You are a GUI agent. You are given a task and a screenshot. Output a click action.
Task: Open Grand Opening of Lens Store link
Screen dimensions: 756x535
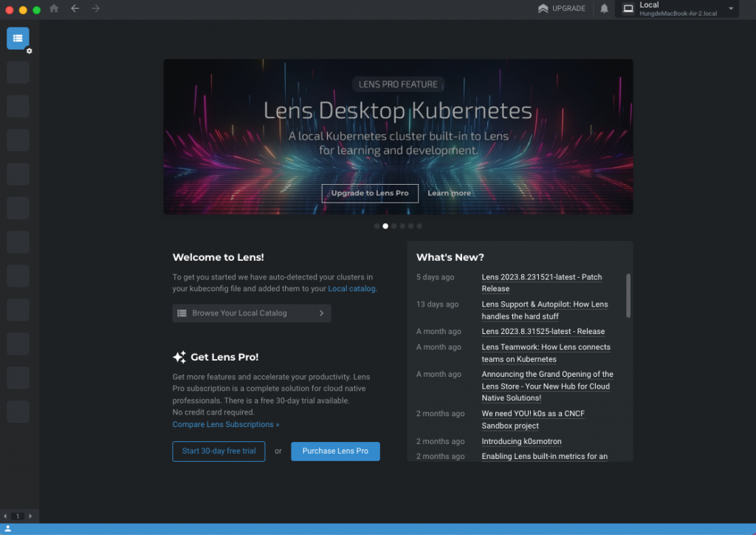point(547,386)
